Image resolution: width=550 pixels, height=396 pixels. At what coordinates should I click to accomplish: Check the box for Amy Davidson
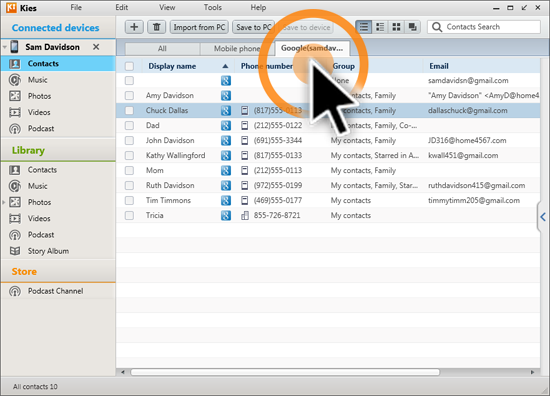pyautogui.click(x=129, y=95)
